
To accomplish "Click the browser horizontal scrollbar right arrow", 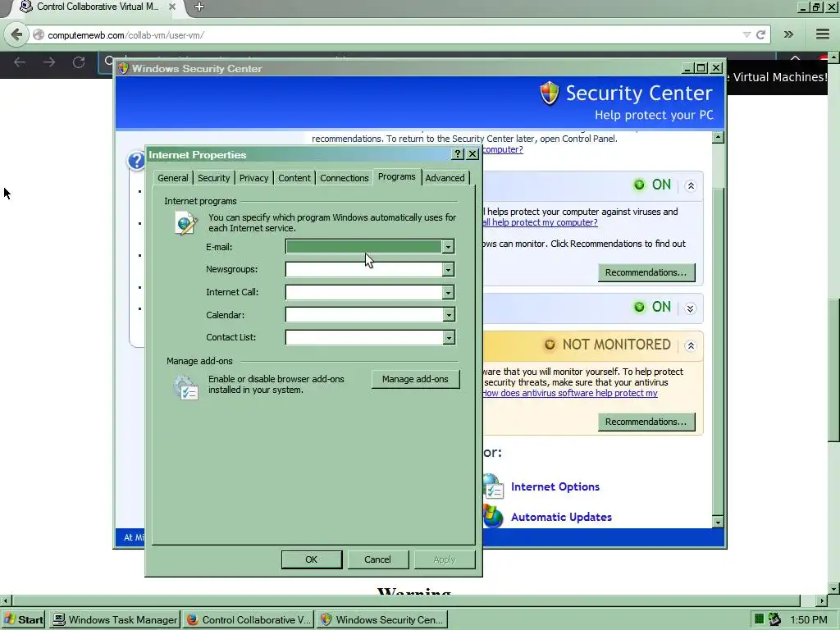I will coord(822,600).
